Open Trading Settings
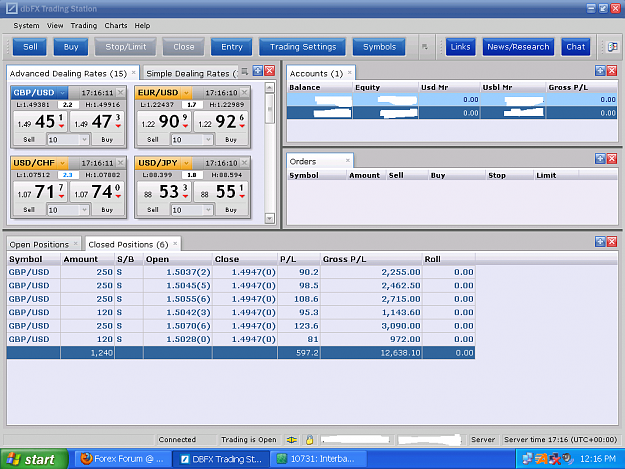 303,47
